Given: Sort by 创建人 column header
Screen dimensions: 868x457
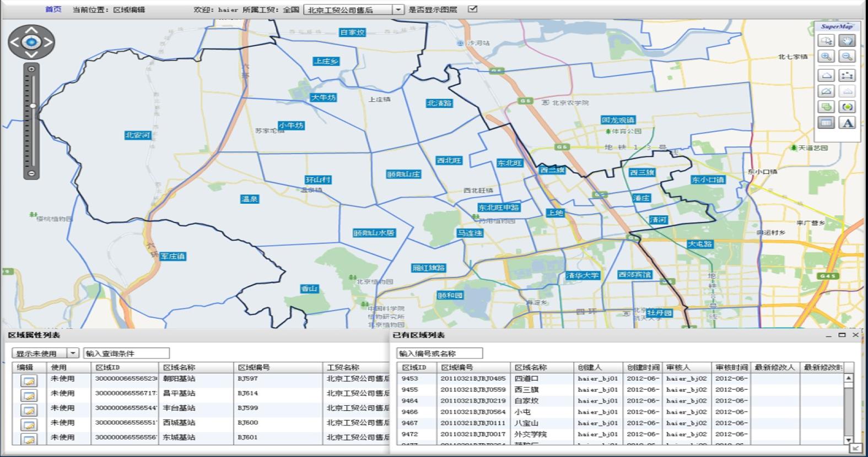Looking at the screenshot, I should 598,367.
